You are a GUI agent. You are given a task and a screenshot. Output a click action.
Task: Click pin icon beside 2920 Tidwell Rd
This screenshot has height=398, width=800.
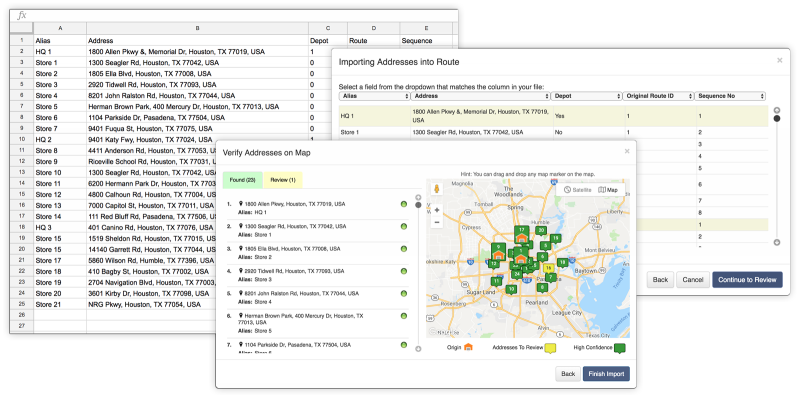click(x=241, y=271)
